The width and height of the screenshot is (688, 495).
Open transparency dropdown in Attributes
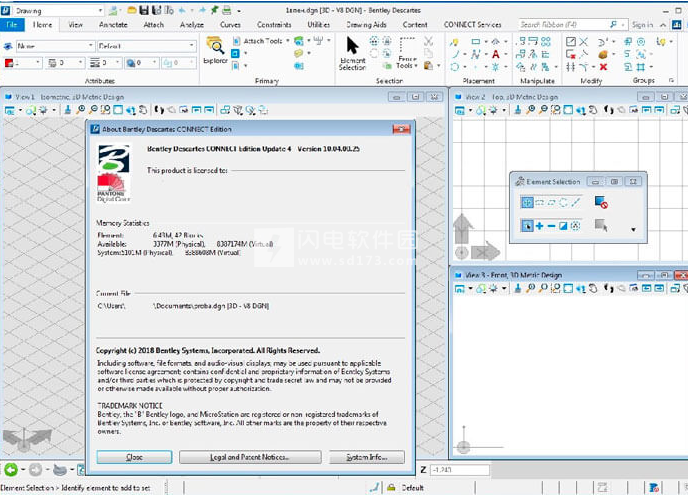[154, 63]
